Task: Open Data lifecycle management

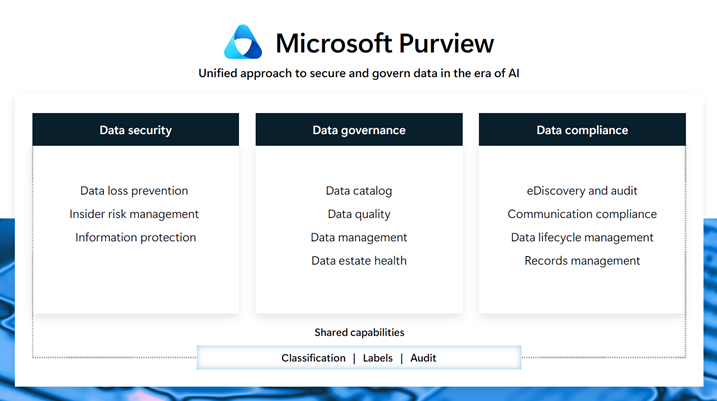Action: point(582,238)
